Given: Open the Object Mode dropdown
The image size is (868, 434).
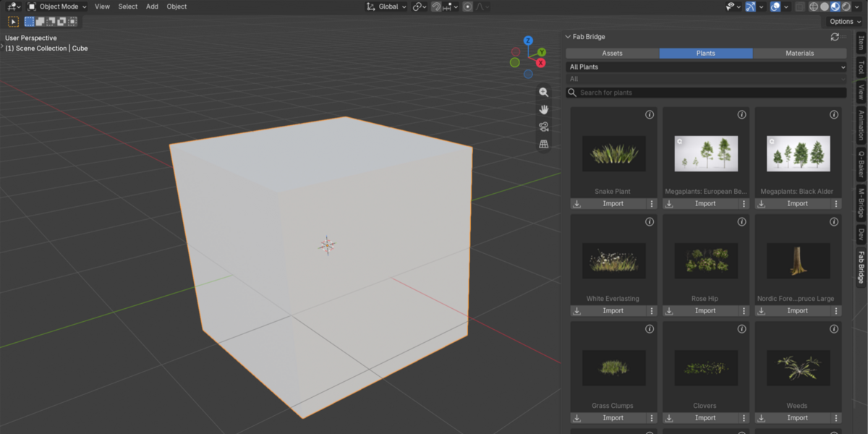Looking at the screenshot, I should (x=57, y=7).
